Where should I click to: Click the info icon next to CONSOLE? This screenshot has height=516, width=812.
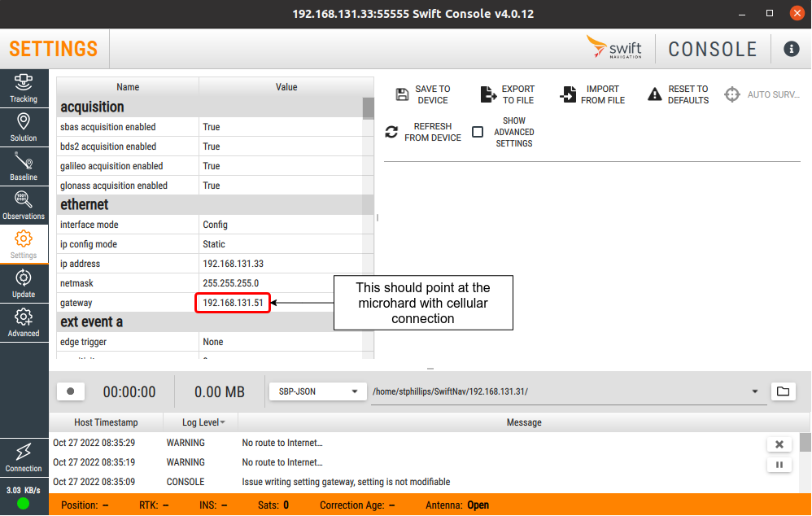pyautogui.click(x=791, y=49)
